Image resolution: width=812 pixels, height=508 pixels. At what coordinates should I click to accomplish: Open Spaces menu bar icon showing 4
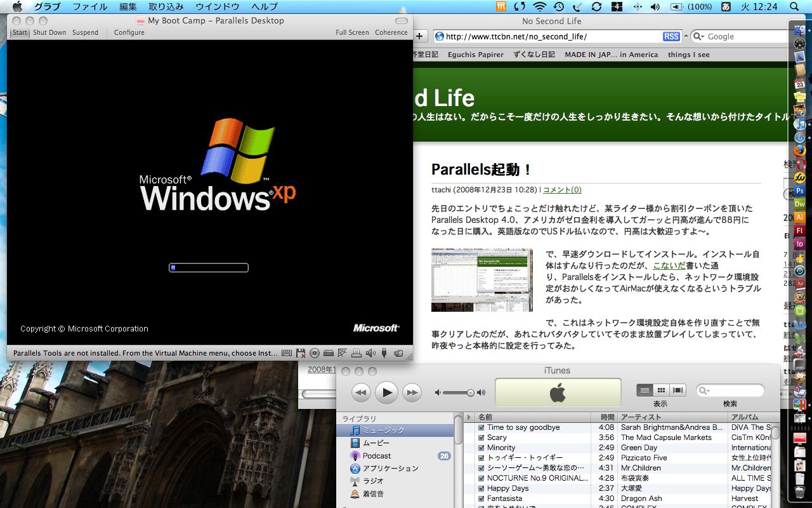(x=617, y=7)
